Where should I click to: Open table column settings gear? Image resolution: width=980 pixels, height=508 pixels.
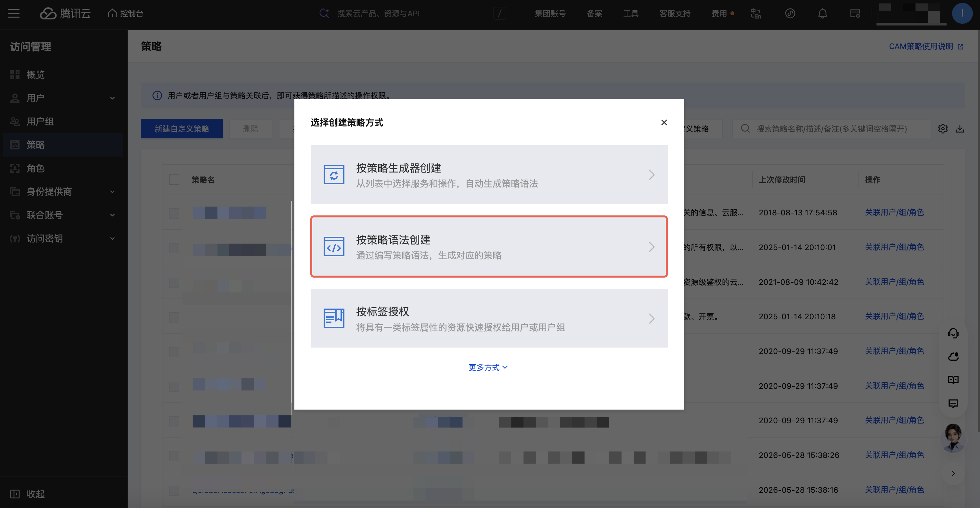[x=943, y=129]
